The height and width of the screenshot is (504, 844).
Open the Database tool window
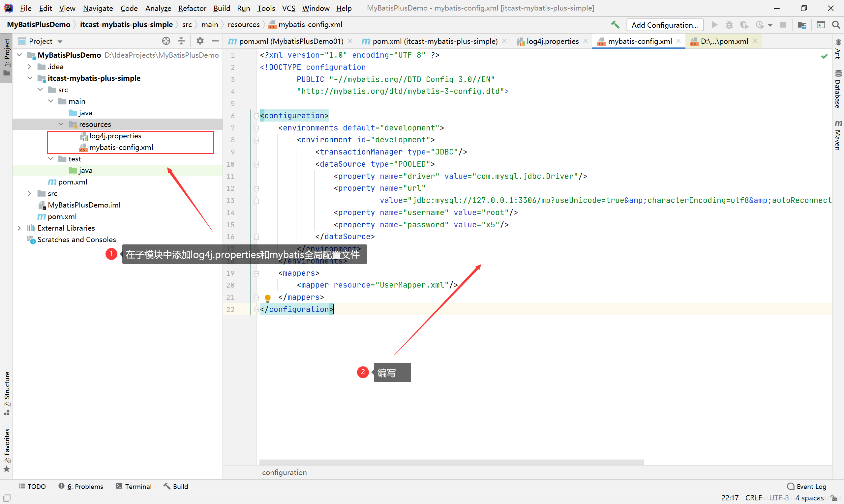tap(838, 89)
